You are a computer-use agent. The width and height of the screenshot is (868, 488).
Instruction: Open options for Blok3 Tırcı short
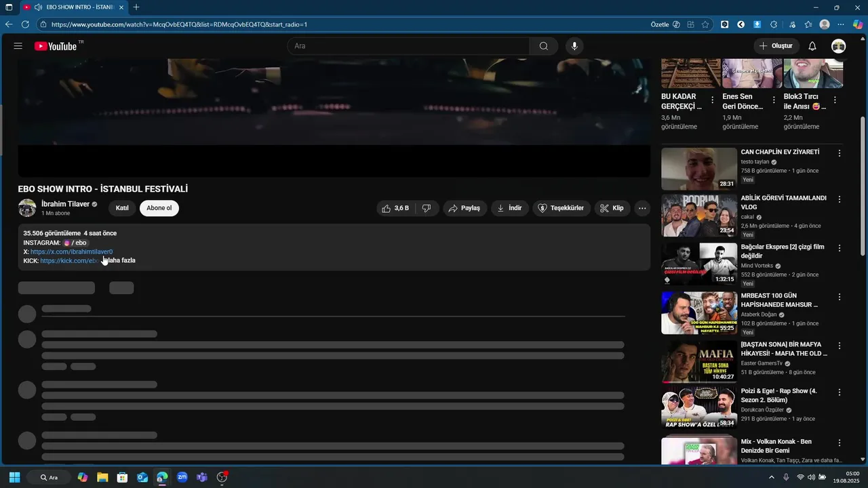pos(835,100)
